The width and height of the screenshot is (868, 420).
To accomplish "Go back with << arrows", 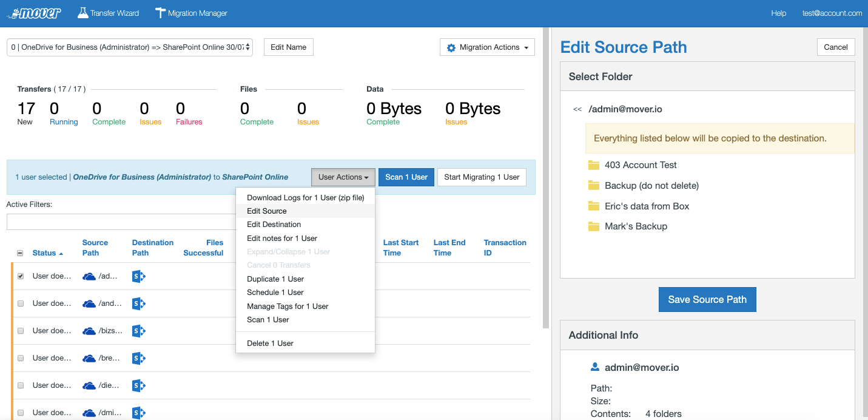I will pos(577,110).
